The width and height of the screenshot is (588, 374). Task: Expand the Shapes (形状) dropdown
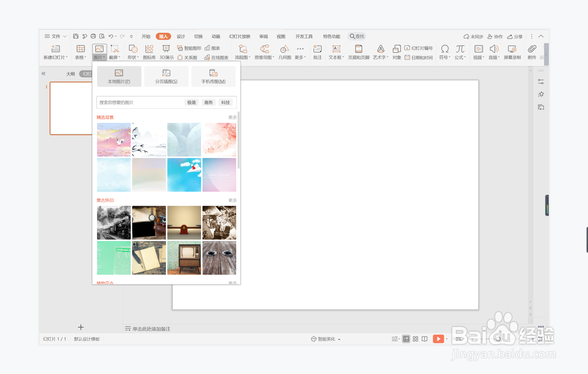tap(133, 52)
